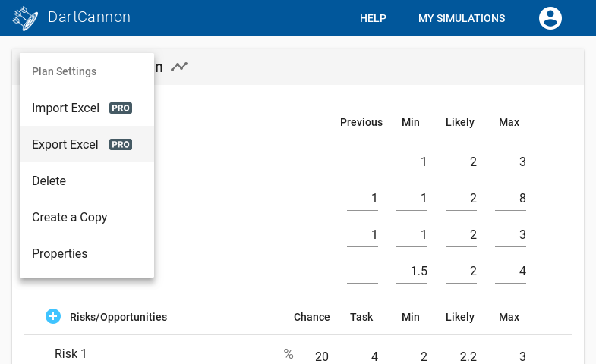Image resolution: width=596 pixels, height=364 pixels.
Task: Click Risk 1 Likely field showing 2.2
Action: (x=461, y=356)
